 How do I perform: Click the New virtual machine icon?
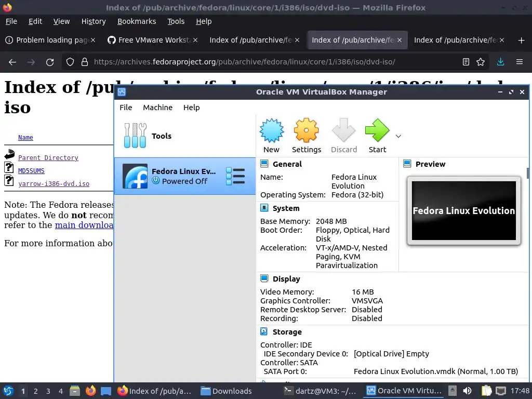[x=271, y=130]
